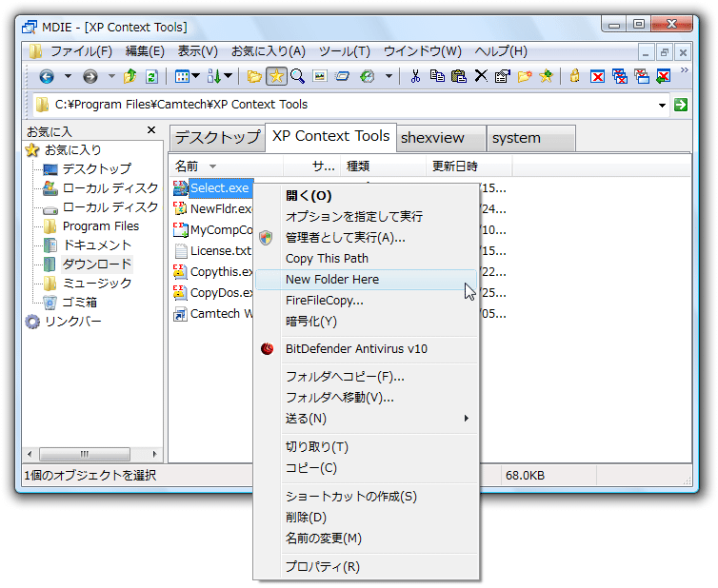718x588 pixels.
Task: Choose FireFileCopy... menu item
Action: [366, 301]
